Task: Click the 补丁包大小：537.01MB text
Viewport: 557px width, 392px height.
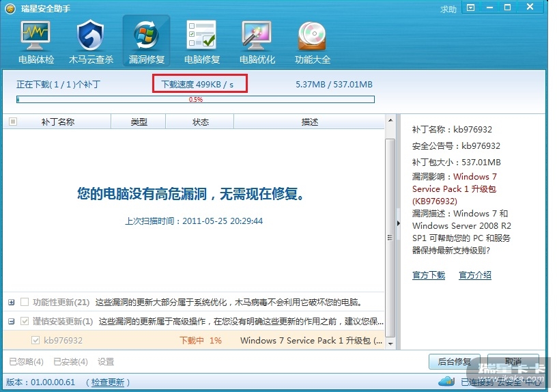Action: 457,163
